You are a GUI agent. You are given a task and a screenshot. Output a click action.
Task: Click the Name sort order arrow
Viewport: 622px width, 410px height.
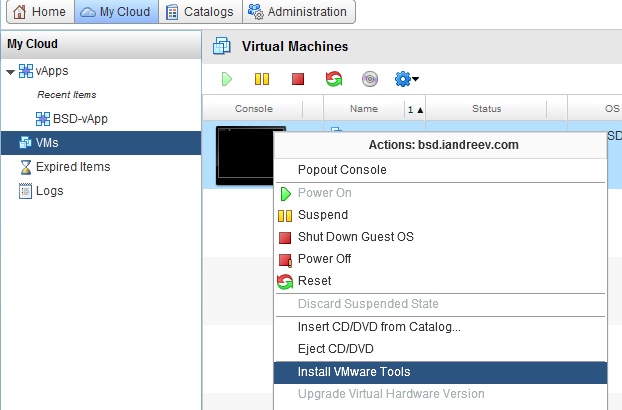click(x=420, y=110)
